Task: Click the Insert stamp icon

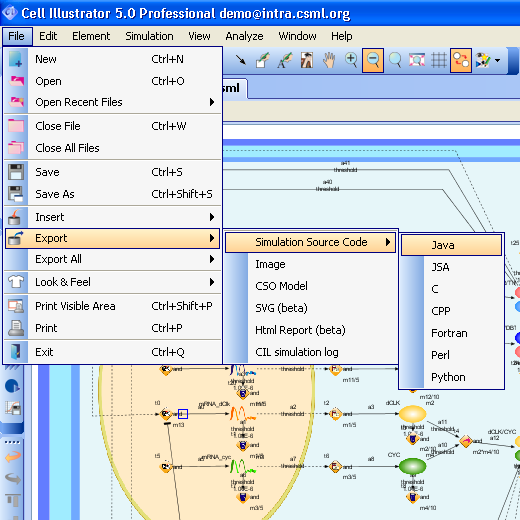Action: 15,217
